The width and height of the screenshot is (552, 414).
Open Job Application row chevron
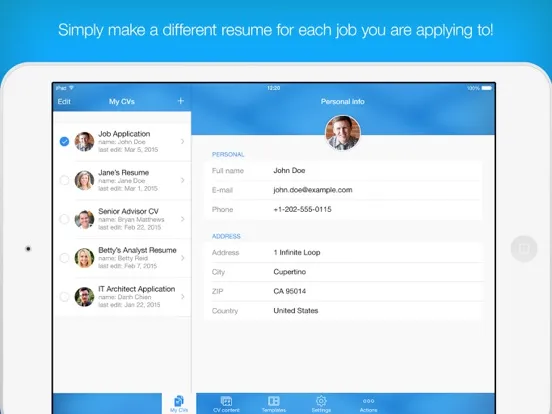(x=182, y=142)
